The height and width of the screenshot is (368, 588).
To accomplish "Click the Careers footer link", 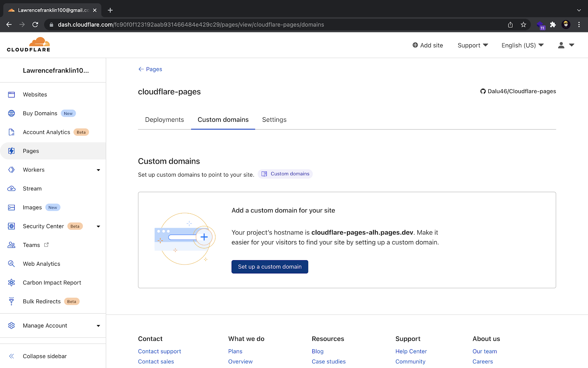I will pos(483,362).
